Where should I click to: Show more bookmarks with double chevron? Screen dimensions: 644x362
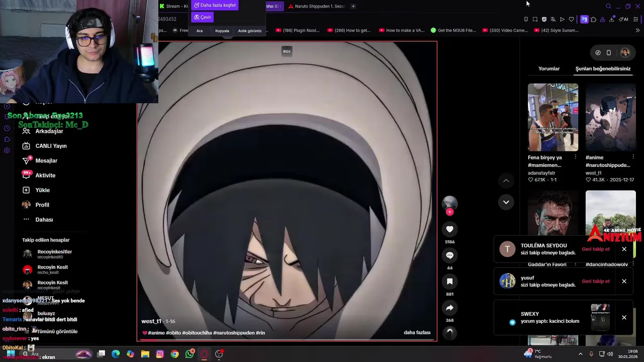point(638,30)
